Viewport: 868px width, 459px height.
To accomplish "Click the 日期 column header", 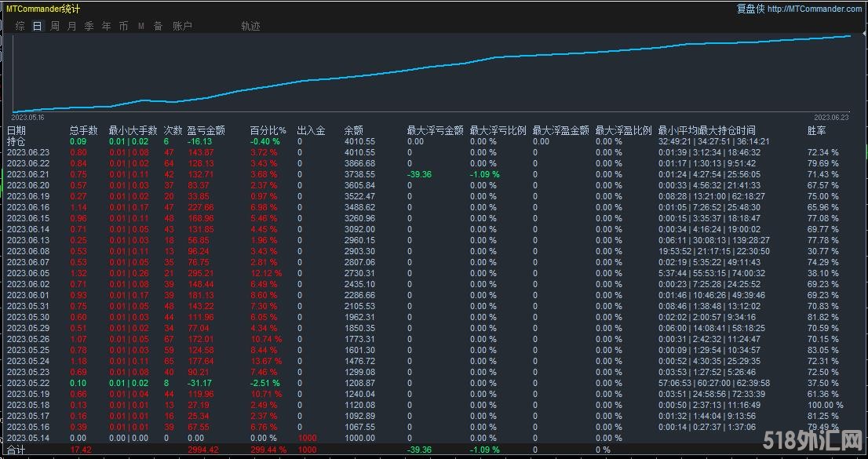I will coord(16,130).
